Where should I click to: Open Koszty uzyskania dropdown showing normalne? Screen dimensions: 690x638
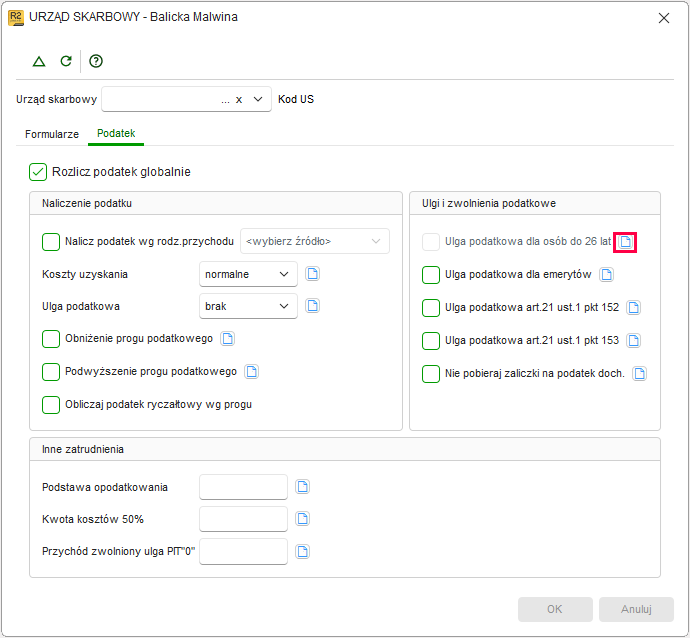[x=248, y=274]
